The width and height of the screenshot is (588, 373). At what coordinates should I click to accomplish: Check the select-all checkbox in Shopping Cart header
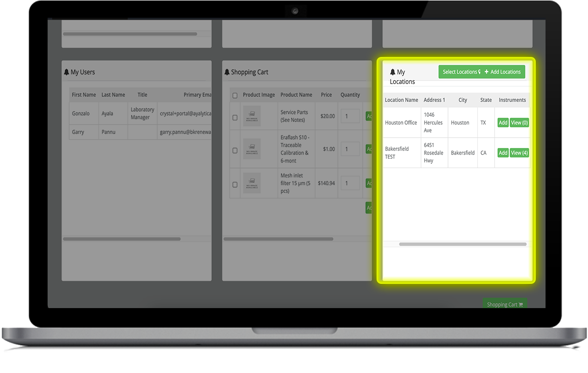point(235,95)
